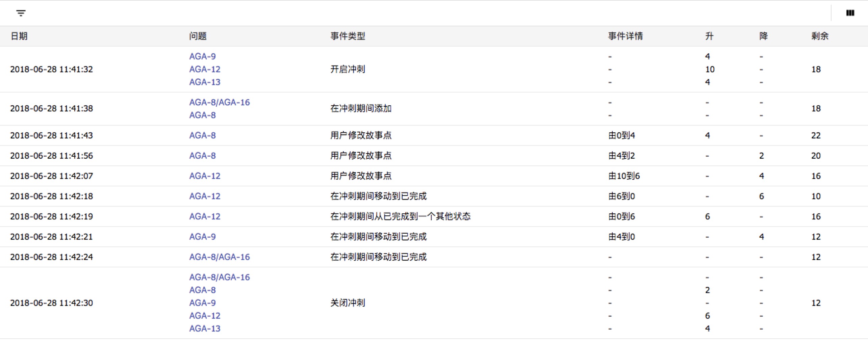Viewport: 868px width, 341px height.
Task: Click the 降 value 6 in 11:42:18 row
Action: pos(761,196)
